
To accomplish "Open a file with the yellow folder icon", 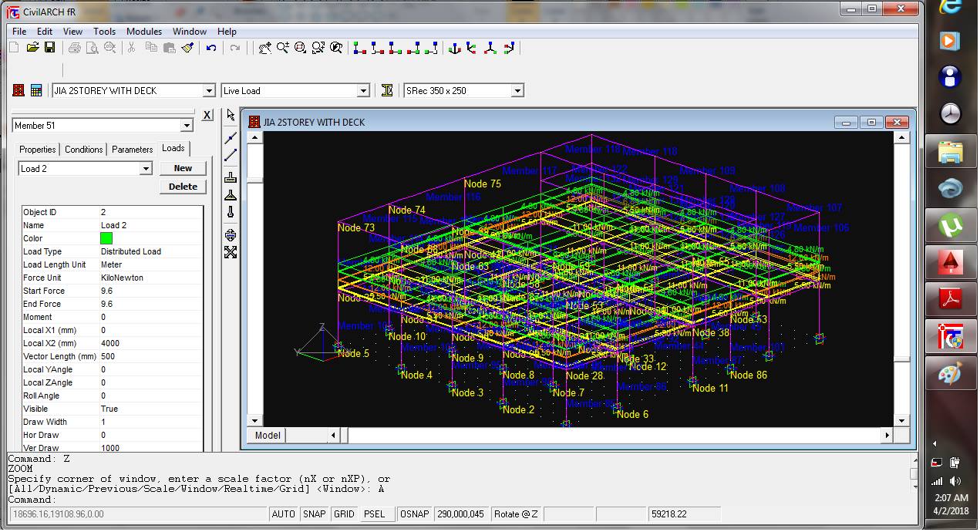I will pyautogui.click(x=32, y=48).
